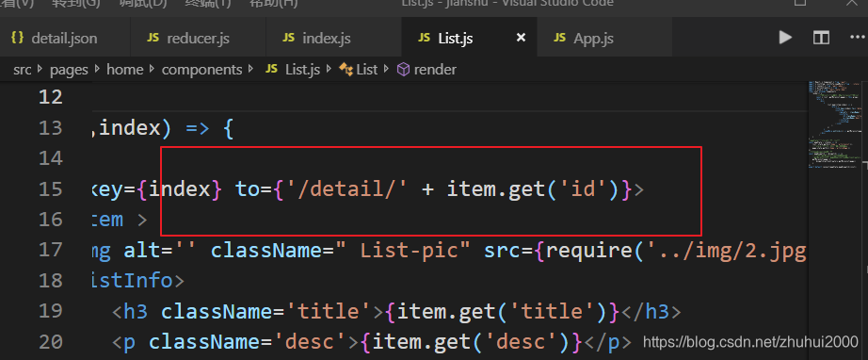Select the List.js editor tab
The height and width of the screenshot is (360, 868).
470,39
